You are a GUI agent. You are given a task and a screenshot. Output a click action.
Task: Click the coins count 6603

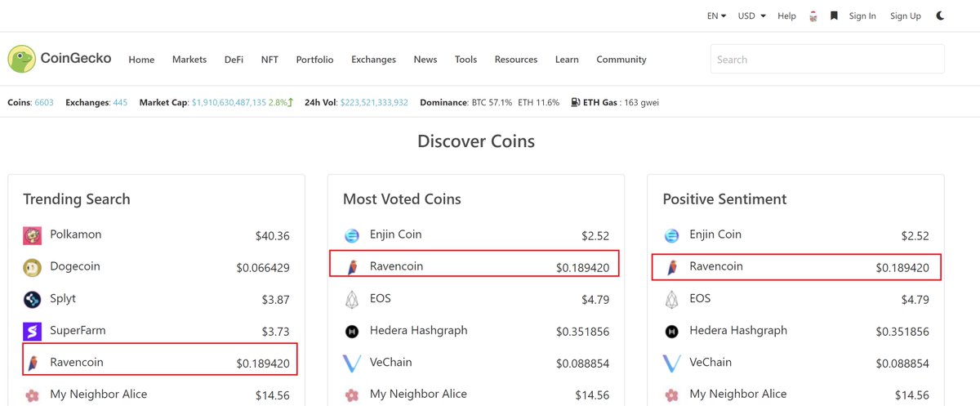coord(44,103)
